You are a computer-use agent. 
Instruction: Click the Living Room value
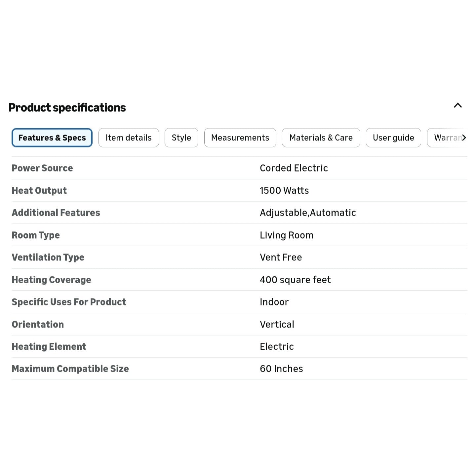tap(287, 235)
